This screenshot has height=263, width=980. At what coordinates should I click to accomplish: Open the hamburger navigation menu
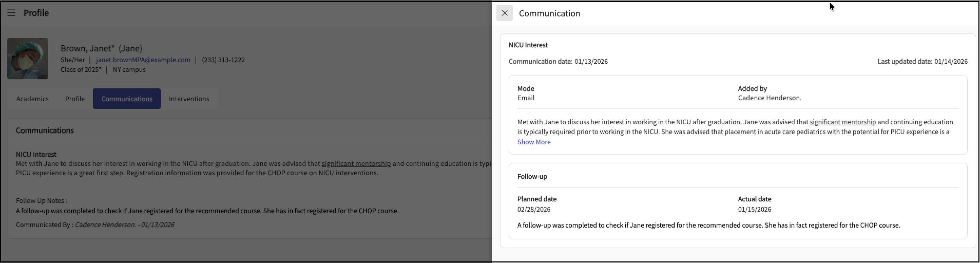pyautogui.click(x=11, y=13)
